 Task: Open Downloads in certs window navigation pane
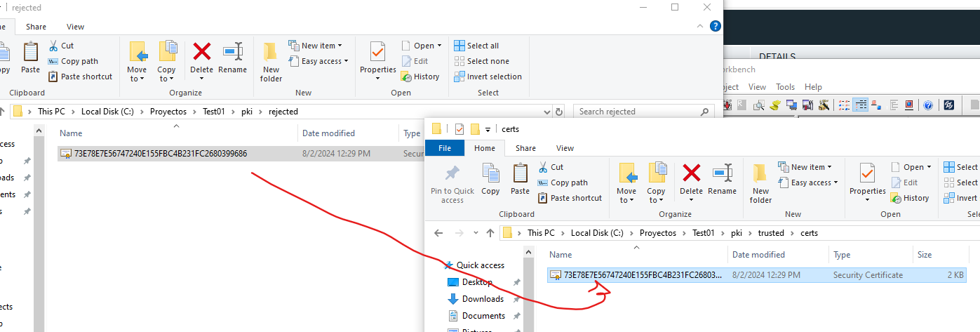(x=483, y=299)
